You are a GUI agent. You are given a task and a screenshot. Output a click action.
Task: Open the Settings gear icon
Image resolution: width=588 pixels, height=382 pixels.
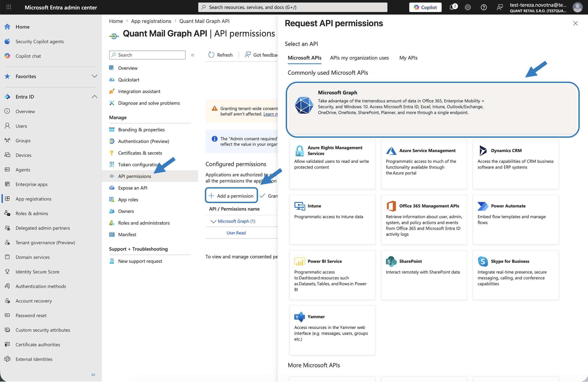pos(468,7)
